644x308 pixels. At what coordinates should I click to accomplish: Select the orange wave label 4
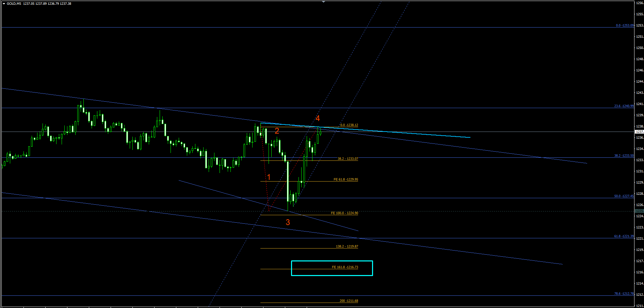tap(318, 118)
